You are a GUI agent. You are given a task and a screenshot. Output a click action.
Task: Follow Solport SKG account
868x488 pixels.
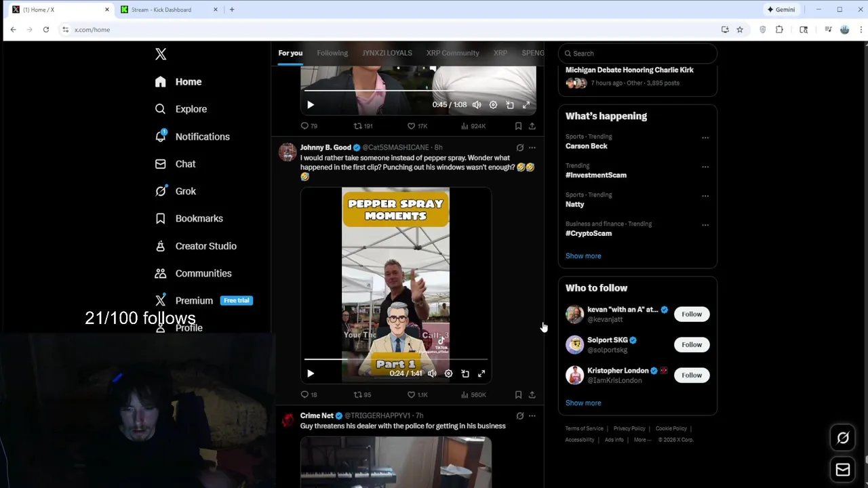(692, 345)
